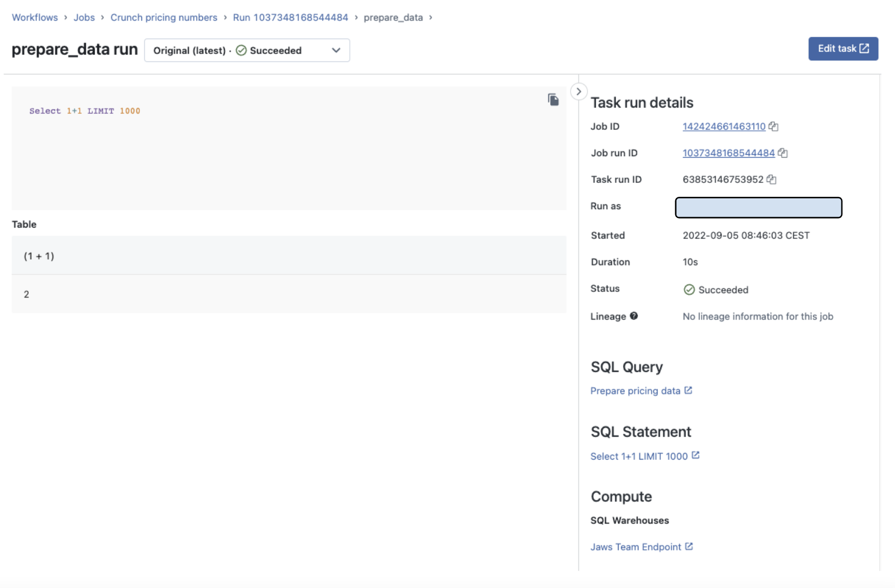Image resolution: width=895 pixels, height=588 pixels.
Task: Click the result table cell showing 2
Action: coord(27,294)
